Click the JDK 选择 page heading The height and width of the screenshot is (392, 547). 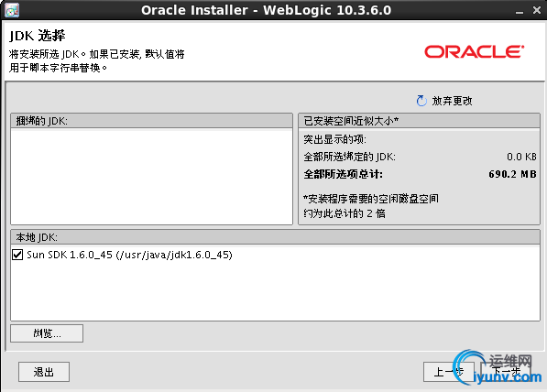(x=38, y=36)
